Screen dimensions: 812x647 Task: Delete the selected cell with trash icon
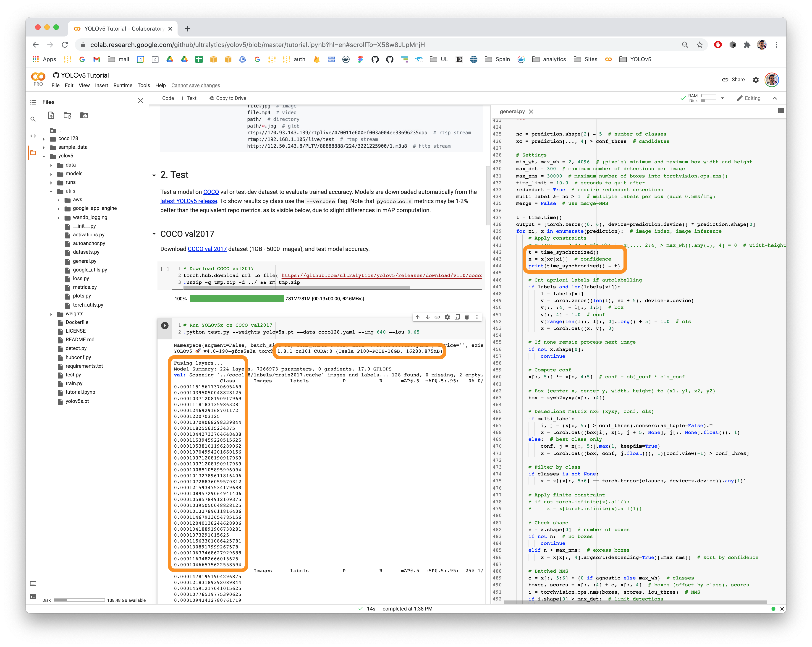[467, 317]
